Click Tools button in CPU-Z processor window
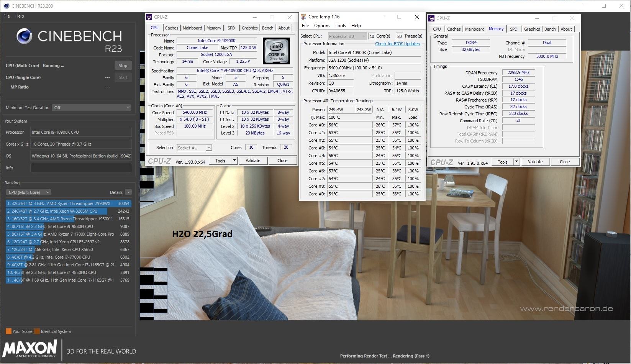Viewport: 631px width, 364px height. 220,161
